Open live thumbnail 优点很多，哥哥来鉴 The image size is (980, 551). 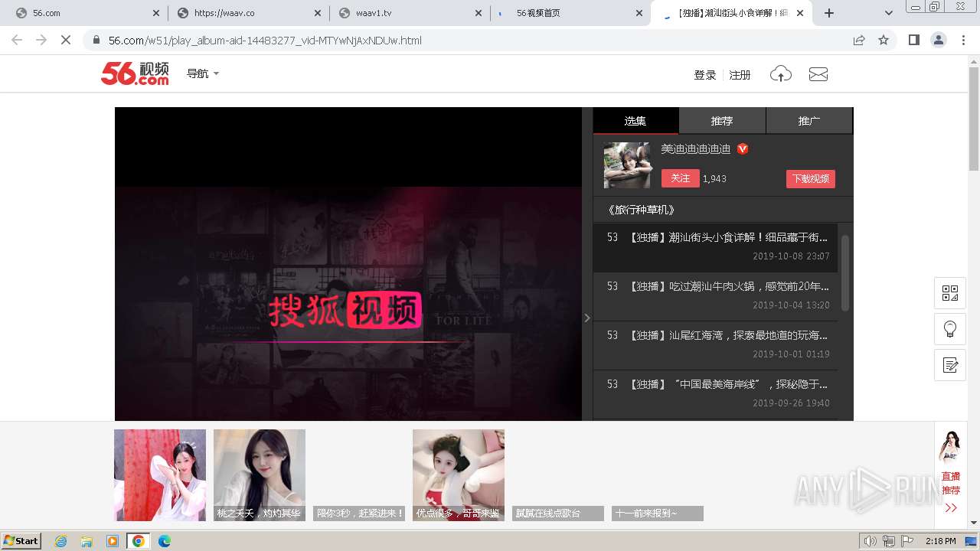(x=459, y=475)
